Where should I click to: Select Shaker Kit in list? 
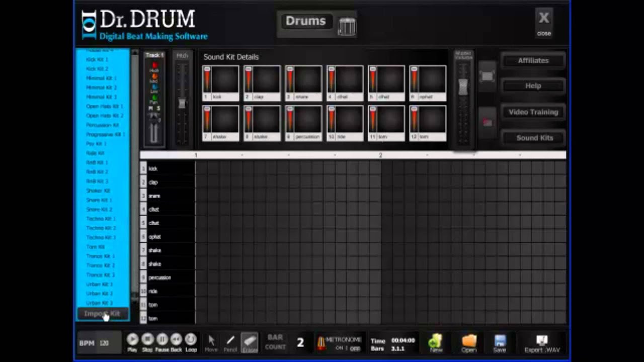click(98, 191)
